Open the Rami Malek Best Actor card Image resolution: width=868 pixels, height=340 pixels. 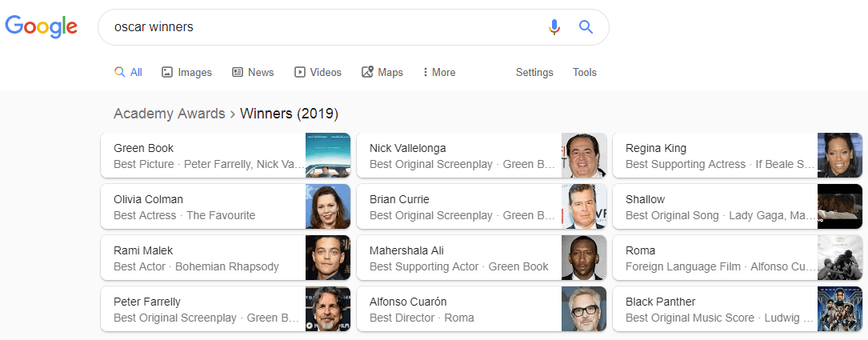pyautogui.click(x=226, y=258)
